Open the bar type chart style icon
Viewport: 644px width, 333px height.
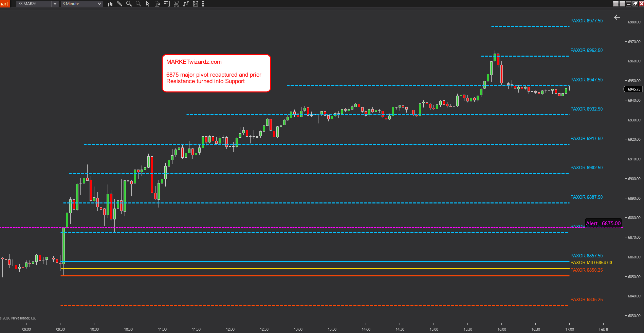coord(110,4)
